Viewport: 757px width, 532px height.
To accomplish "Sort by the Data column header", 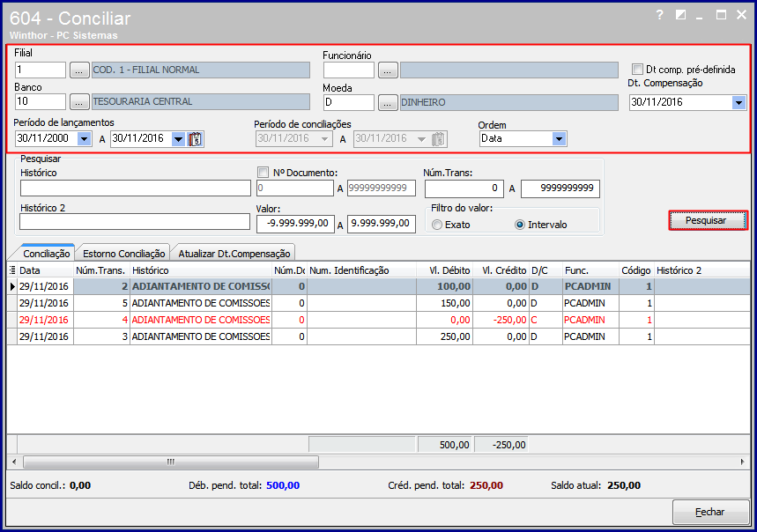I will tap(45, 270).
